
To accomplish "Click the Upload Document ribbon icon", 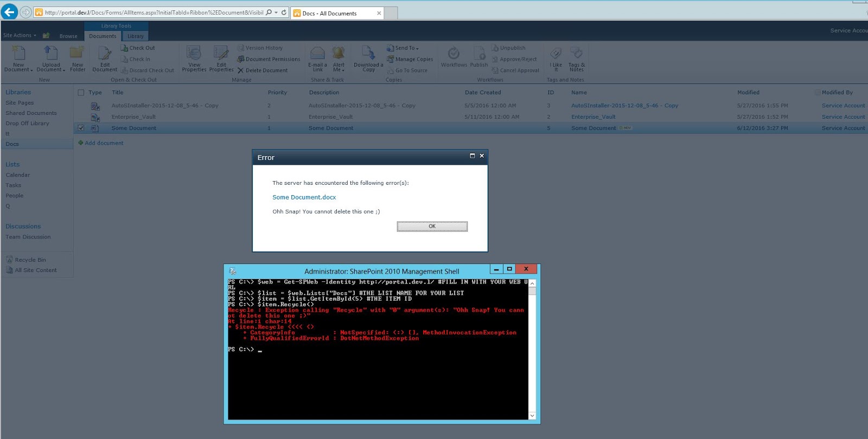I will coord(51,59).
